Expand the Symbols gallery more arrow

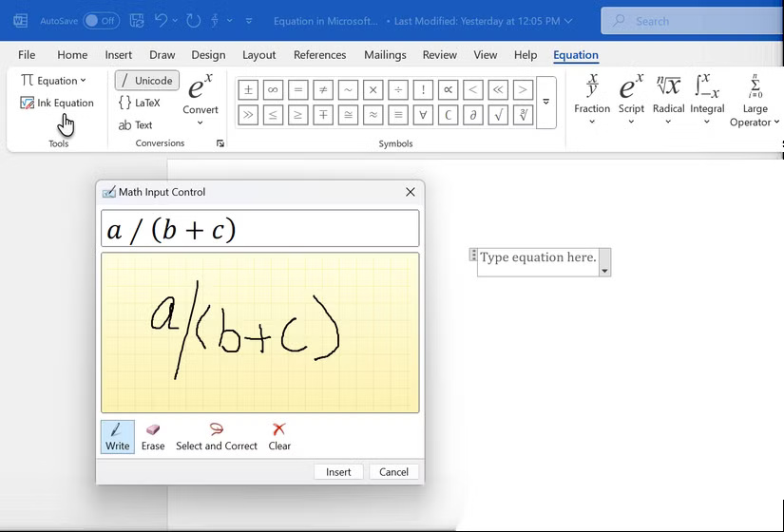coord(545,102)
